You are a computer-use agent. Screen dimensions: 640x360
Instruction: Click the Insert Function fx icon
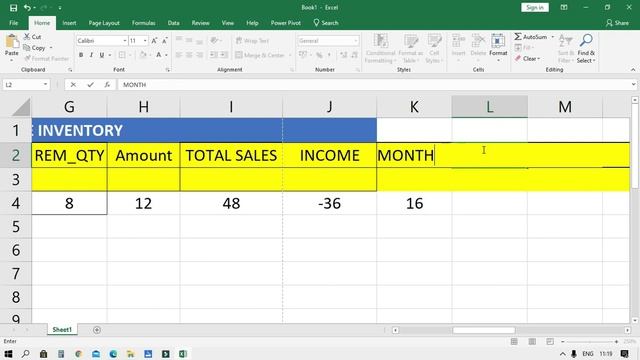(107, 84)
